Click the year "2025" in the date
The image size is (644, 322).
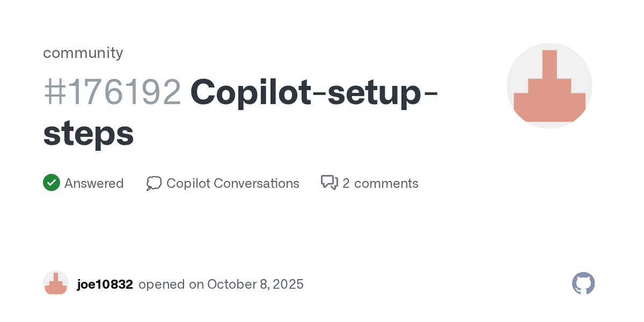pyautogui.click(x=287, y=284)
